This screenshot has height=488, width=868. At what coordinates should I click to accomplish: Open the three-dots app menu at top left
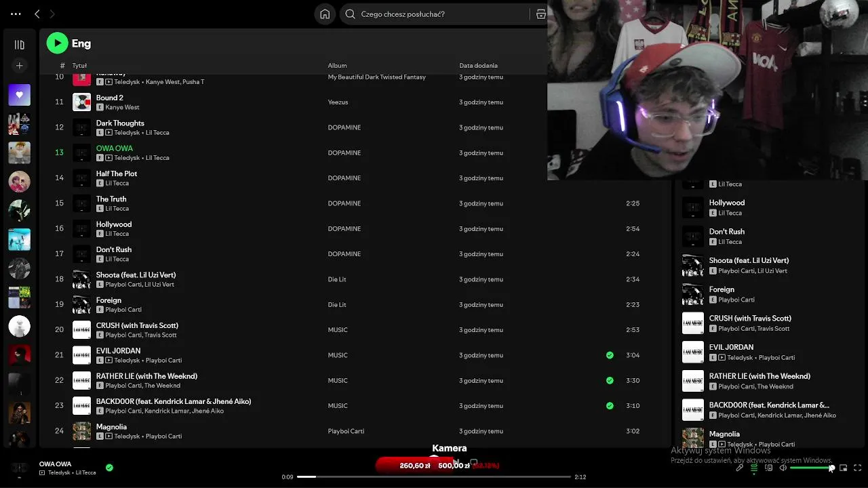16,14
